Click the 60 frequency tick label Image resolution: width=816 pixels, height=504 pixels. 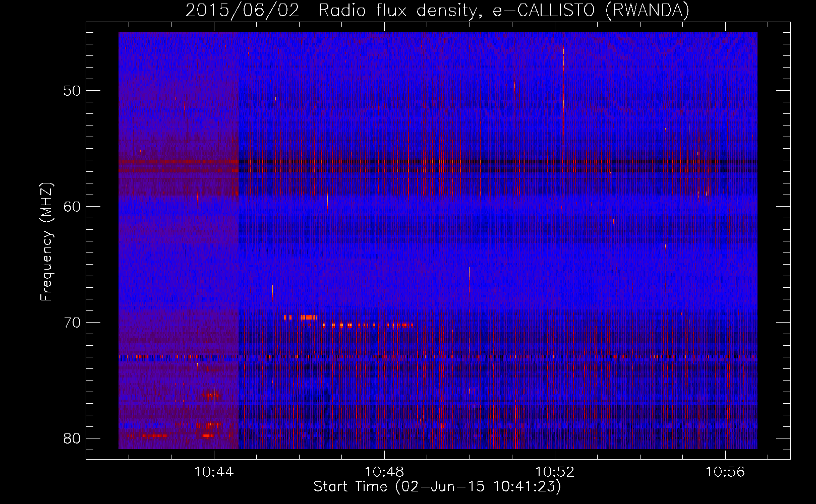point(72,207)
